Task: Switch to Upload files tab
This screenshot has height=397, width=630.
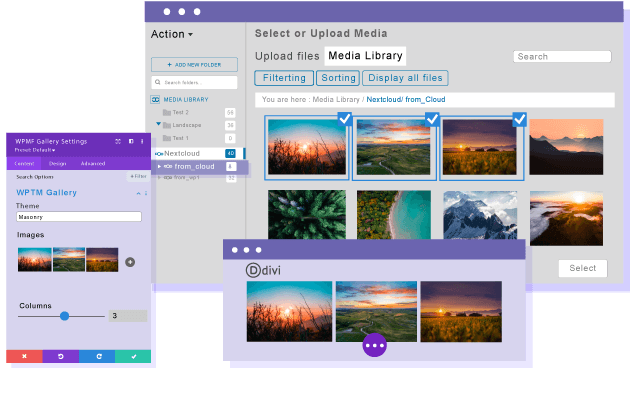Action: [287, 56]
